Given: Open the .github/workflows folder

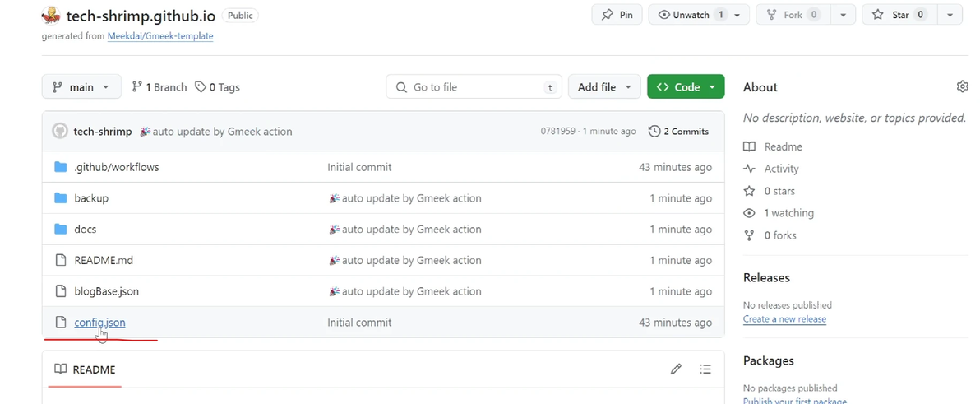Looking at the screenshot, I should [117, 167].
